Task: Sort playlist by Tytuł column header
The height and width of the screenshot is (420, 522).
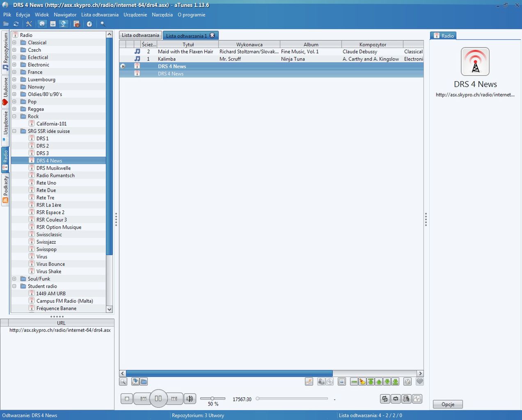Action: point(188,44)
